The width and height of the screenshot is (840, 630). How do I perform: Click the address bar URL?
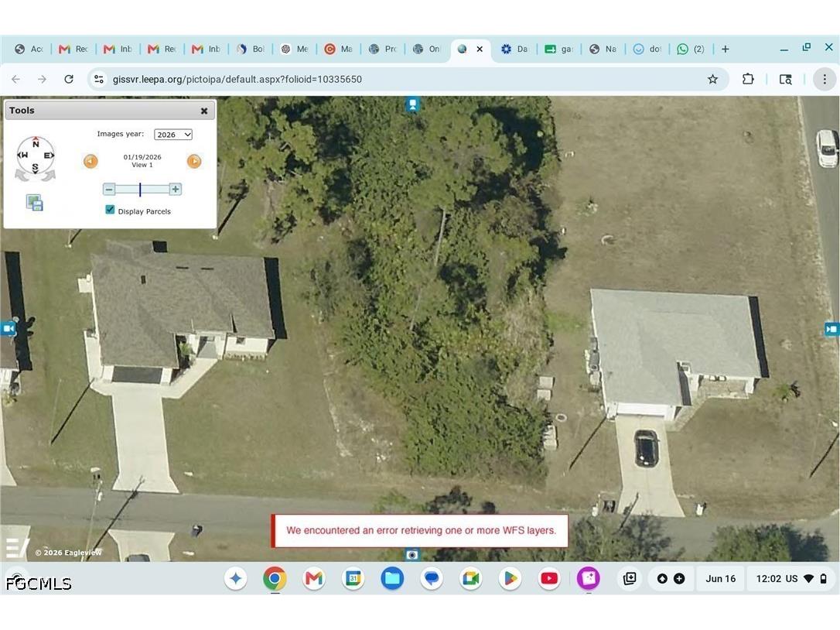237,80
